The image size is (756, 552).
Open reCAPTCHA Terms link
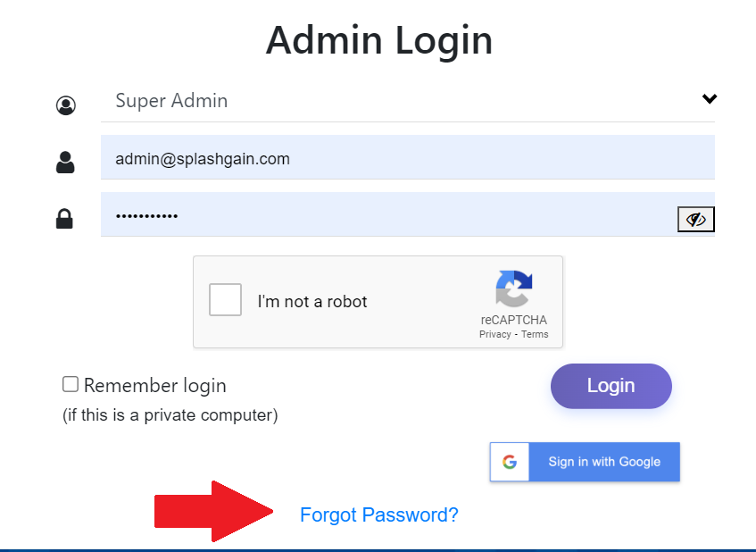pos(535,334)
